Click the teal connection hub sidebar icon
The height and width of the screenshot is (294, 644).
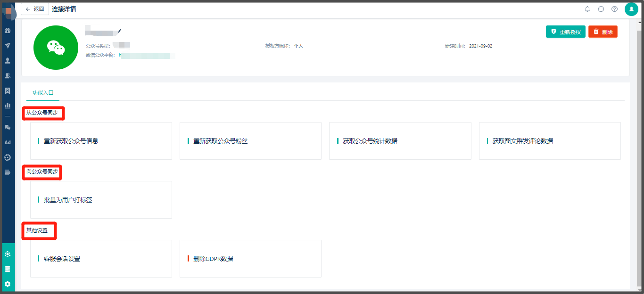click(x=8, y=254)
